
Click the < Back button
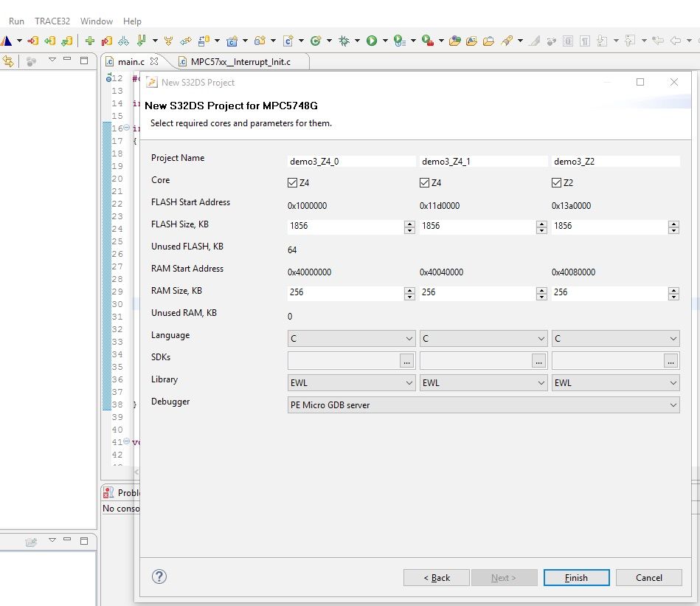(437, 577)
